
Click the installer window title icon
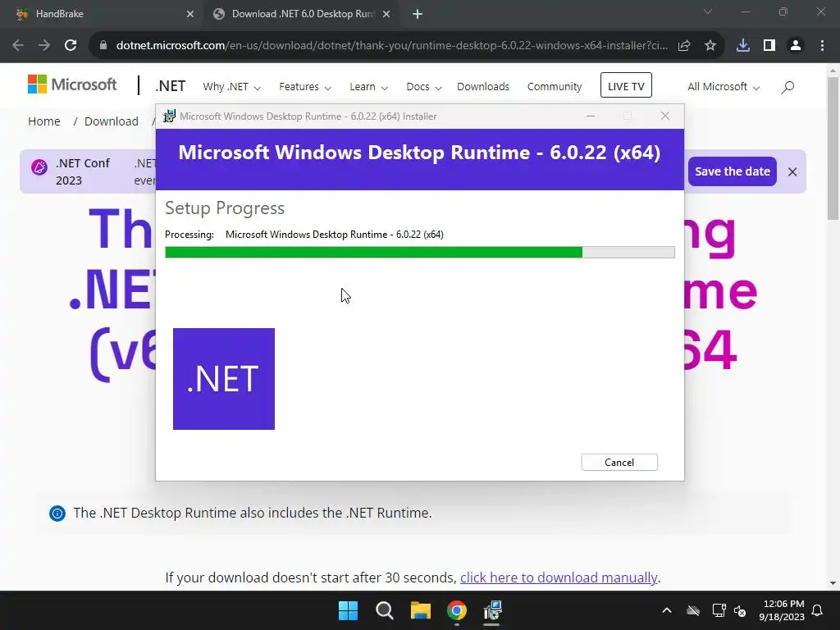(x=169, y=116)
